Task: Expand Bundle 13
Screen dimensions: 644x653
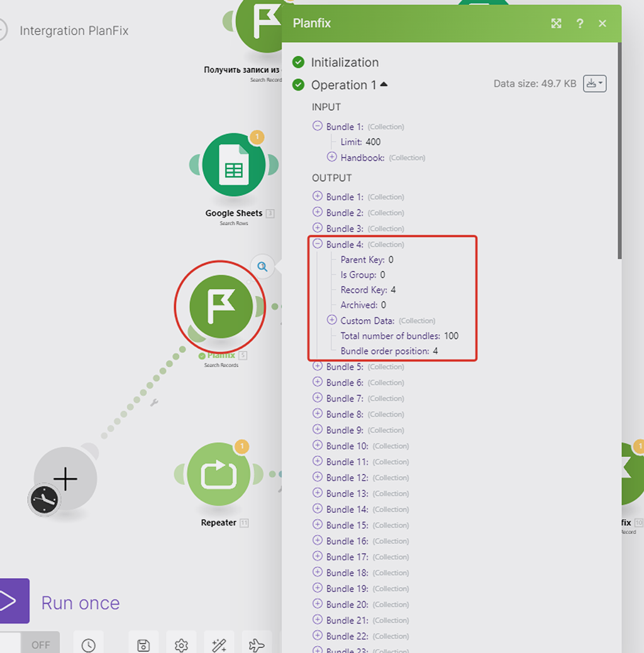Action: pos(318,493)
